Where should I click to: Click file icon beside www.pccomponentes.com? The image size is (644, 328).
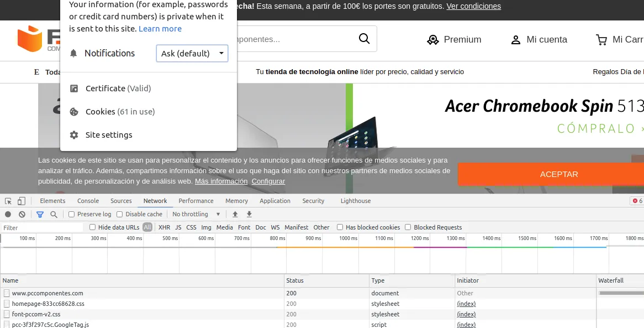7,294
